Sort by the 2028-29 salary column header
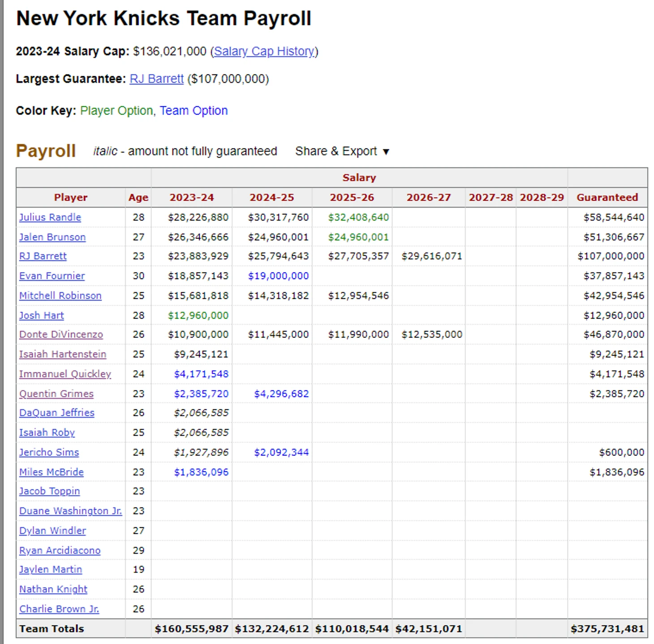Viewport: 654px width, 644px height. point(542,198)
